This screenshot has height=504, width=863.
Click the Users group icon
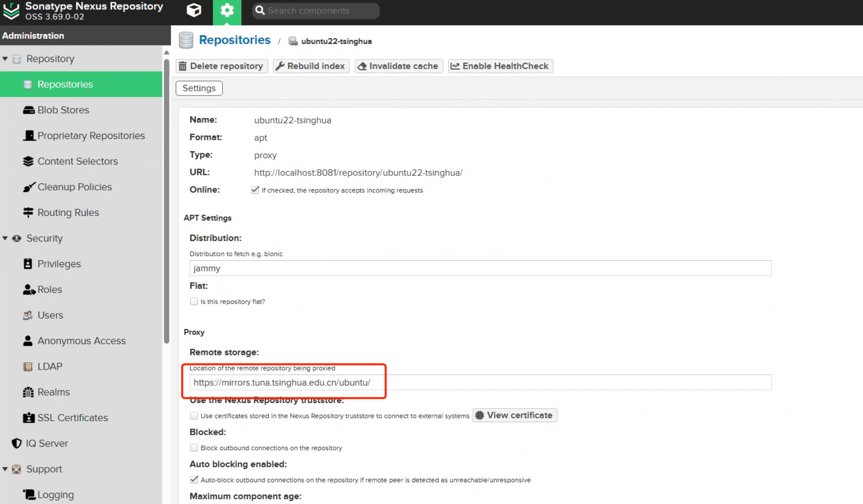click(28, 315)
